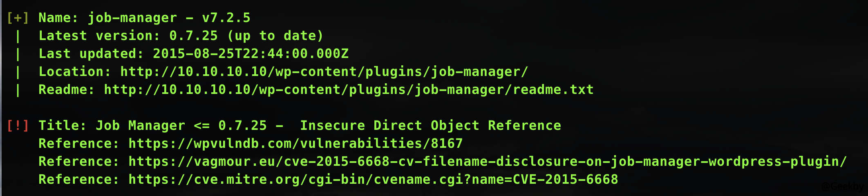Click the v7.2.5 version number
This screenshot has height=196, width=868.
pyautogui.click(x=226, y=18)
